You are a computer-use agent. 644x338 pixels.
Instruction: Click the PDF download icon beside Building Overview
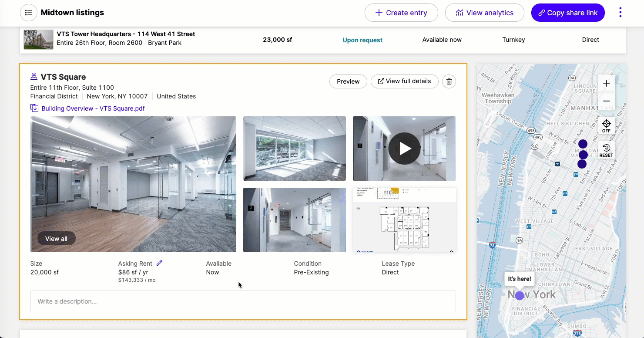click(34, 108)
